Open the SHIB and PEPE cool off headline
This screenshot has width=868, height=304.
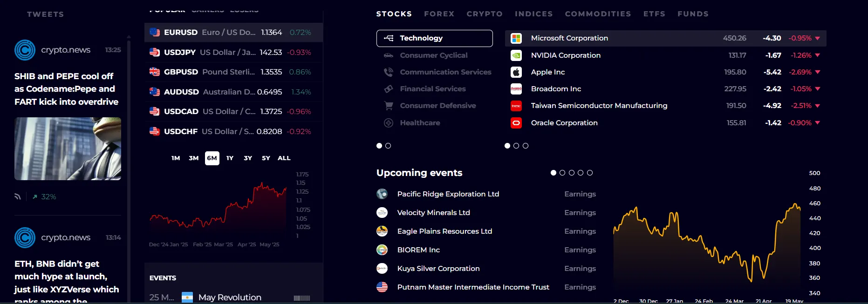tap(67, 89)
